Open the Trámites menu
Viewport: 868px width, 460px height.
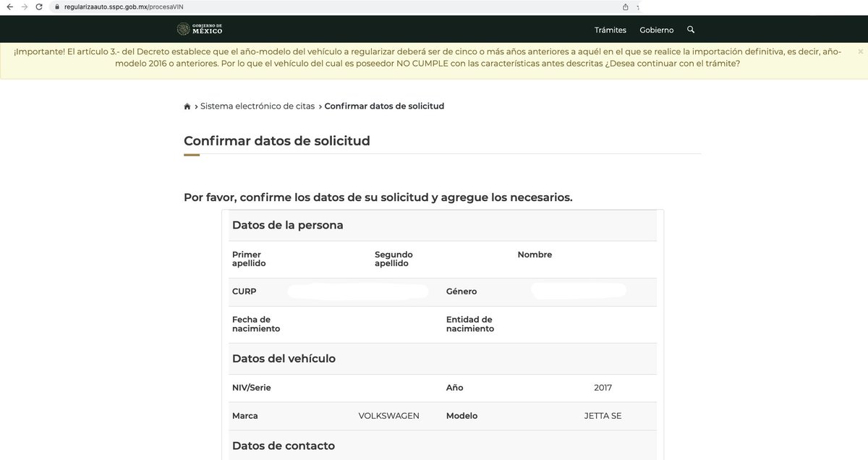(610, 30)
